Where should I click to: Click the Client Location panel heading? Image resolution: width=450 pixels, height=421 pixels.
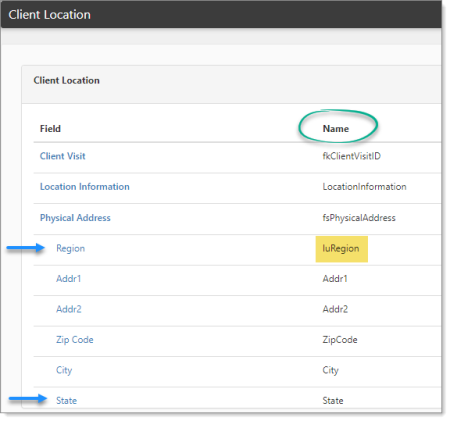(66, 80)
